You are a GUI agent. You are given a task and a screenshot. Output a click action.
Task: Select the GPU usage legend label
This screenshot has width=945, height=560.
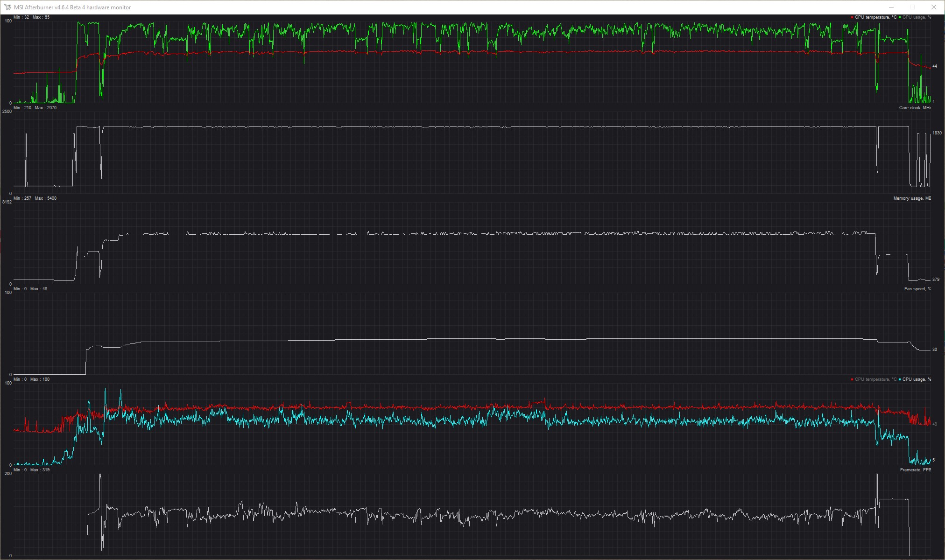917,17
